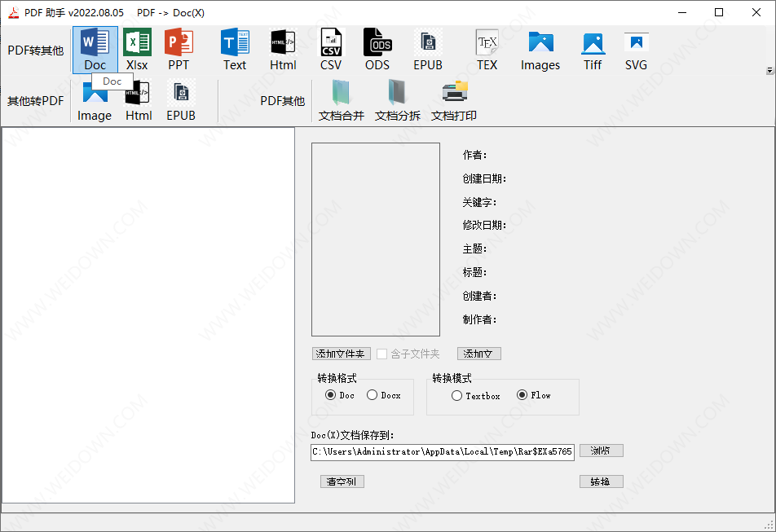Open the TEX conversion tool
This screenshot has height=532, width=776.
click(x=487, y=50)
